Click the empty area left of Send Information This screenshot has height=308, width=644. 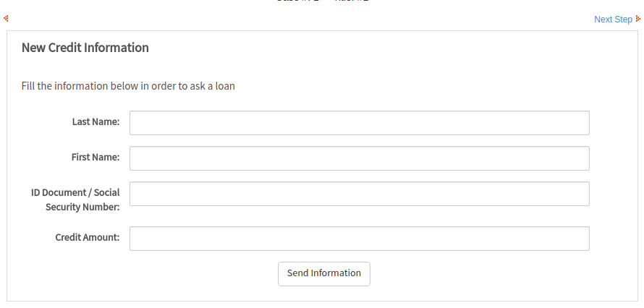click(181, 273)
